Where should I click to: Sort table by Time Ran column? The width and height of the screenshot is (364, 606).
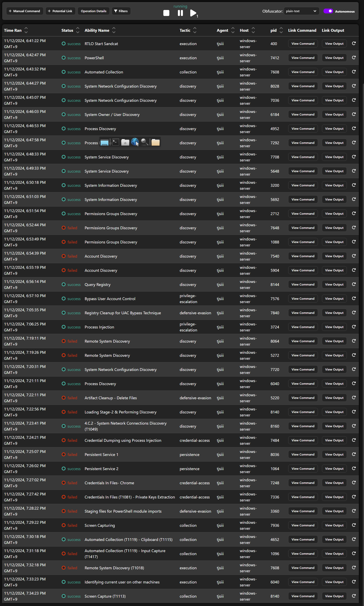pos(26,30)
